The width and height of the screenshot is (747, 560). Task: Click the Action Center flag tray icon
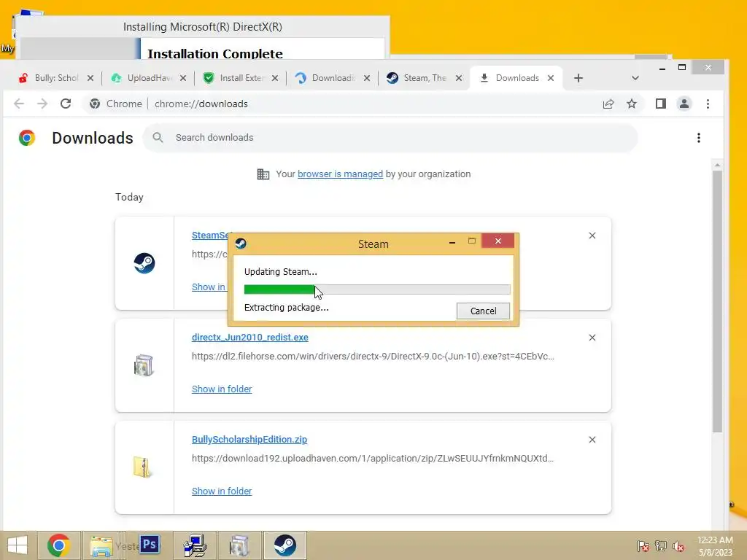(643, 546)
